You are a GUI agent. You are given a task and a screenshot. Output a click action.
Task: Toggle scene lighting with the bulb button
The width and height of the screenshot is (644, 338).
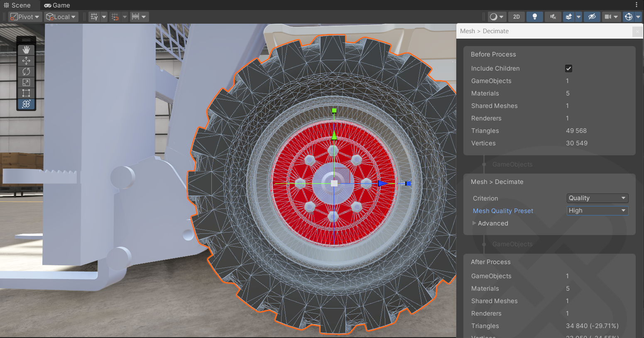(x=534, y=17)
